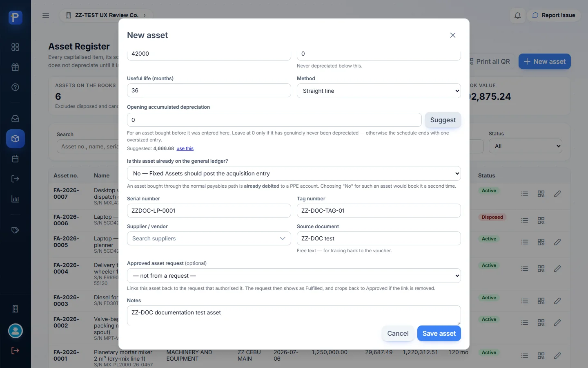Open the hamburger menu icon
The height and width of the screenshot is (368, 588).
pos(46,16)
